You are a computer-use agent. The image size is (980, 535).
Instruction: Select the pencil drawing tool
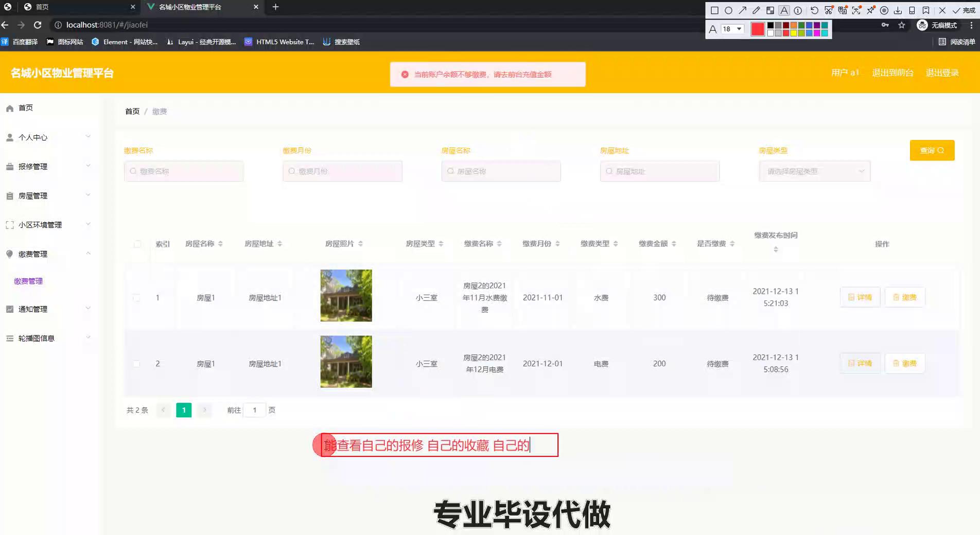coord(756,10)
